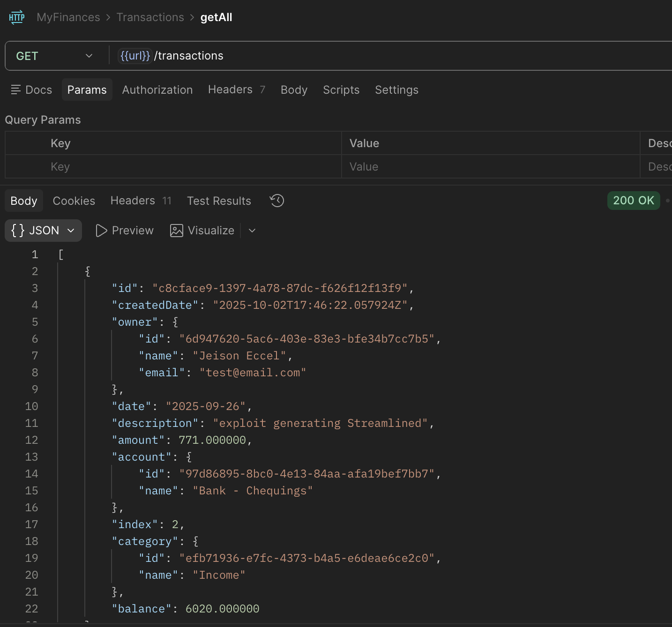Click the getAll request name

[x=216, y=17]
